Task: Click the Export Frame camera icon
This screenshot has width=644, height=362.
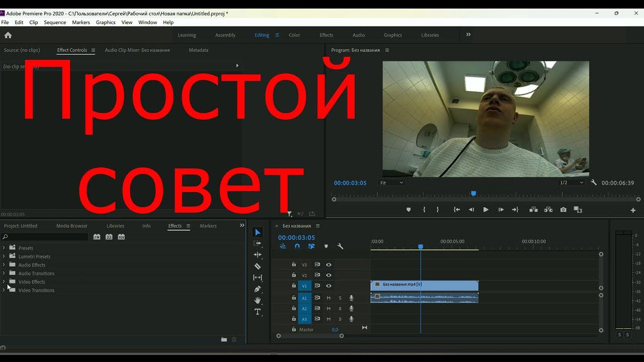Action: coord(563,210)
